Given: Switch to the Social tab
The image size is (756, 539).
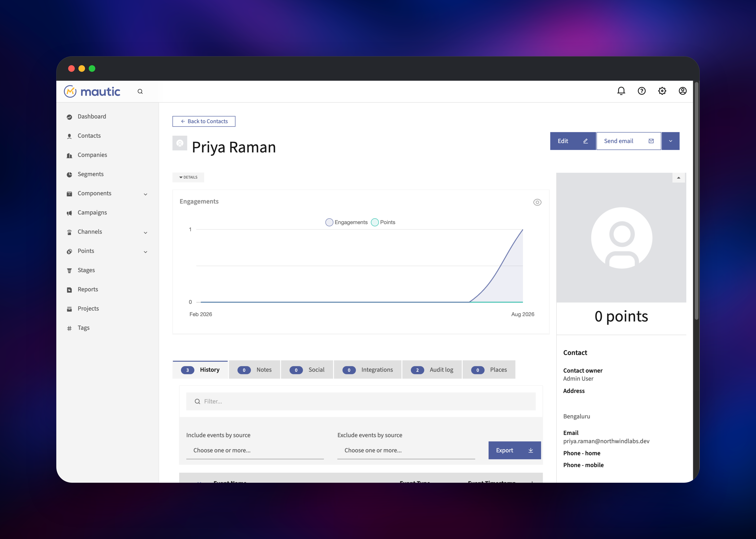Looking at the screenshot, I should click(307, 370).
